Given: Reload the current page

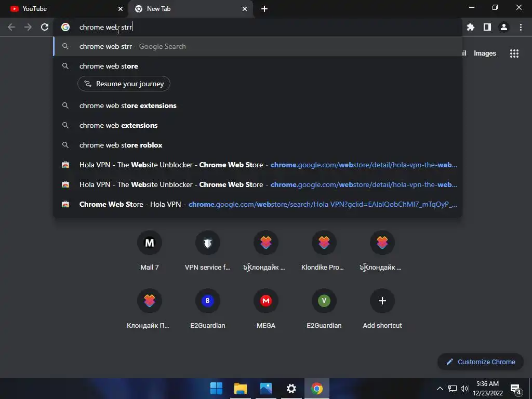Looking at the screenshot, I should 45,27.
